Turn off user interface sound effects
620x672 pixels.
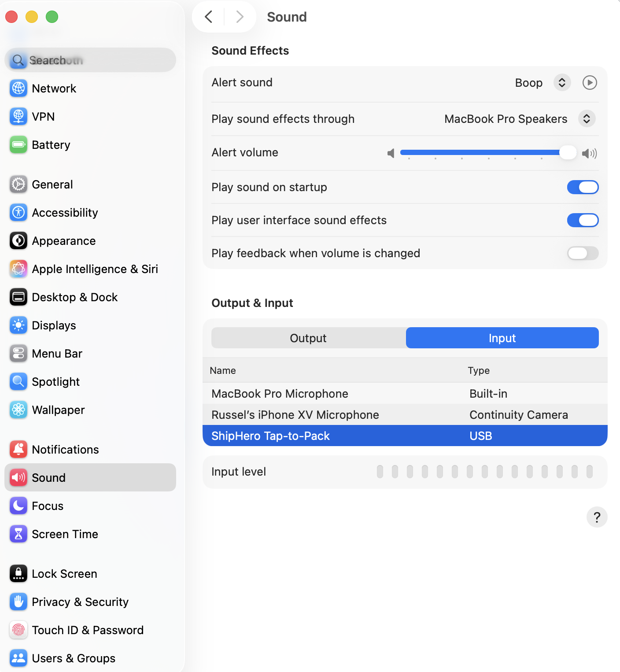pos(583,220)
